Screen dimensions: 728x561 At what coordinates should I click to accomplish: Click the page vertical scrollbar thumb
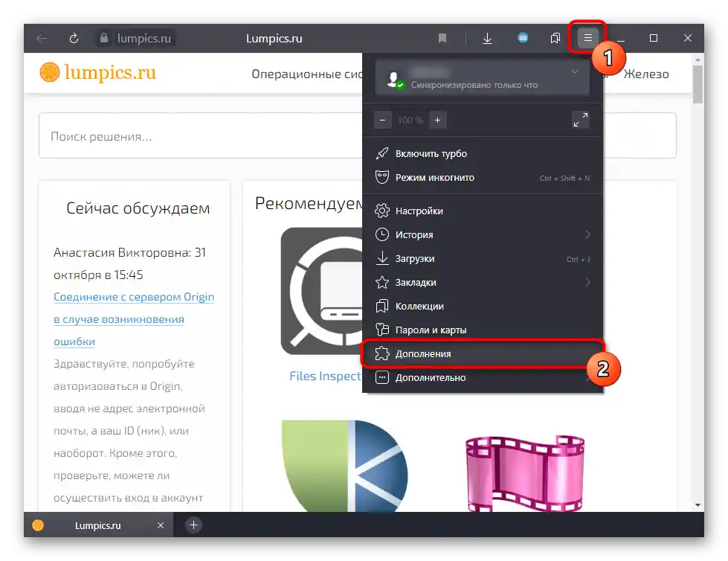coord(698,85)
